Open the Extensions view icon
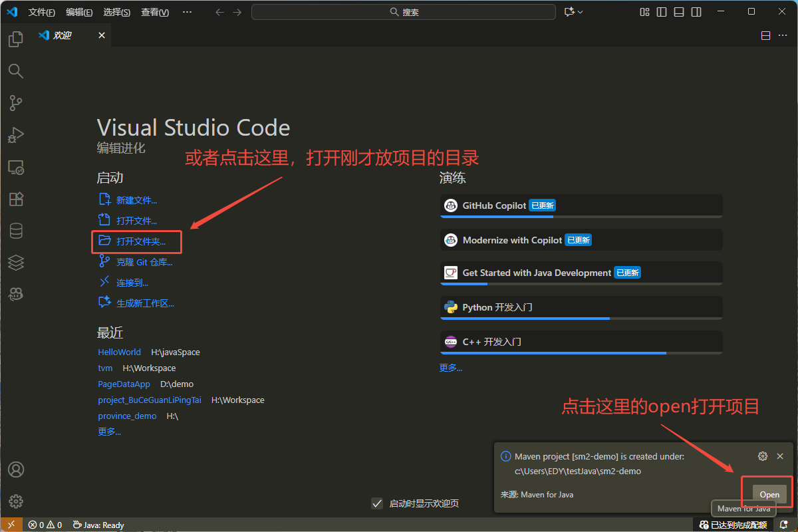This screenshot has width=798, height=532. [x=15, y=199]
